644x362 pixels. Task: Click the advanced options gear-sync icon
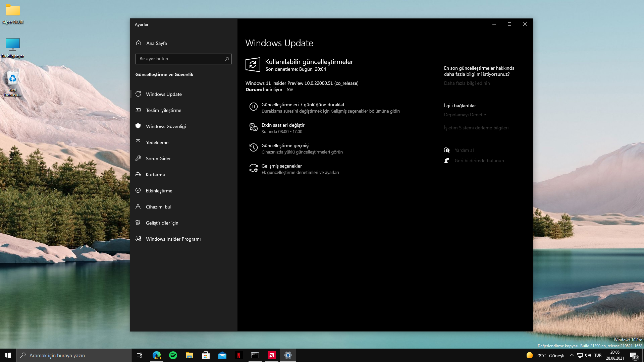[253, 168]
